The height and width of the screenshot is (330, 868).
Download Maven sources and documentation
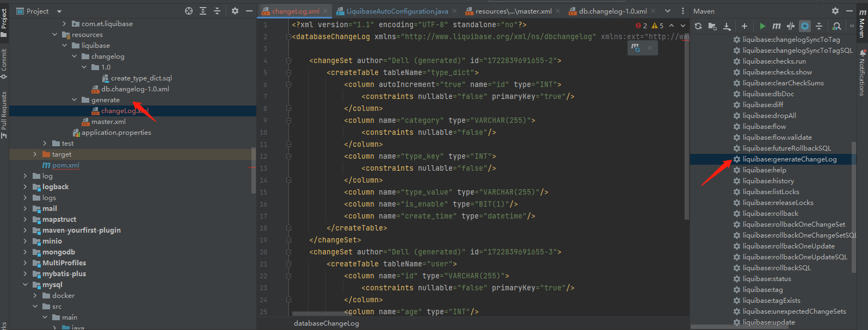[x=727, y=26]
